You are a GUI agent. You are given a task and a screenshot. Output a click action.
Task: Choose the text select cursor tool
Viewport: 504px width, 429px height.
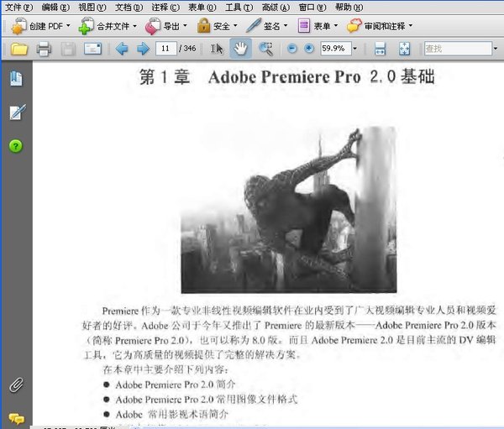217,49
